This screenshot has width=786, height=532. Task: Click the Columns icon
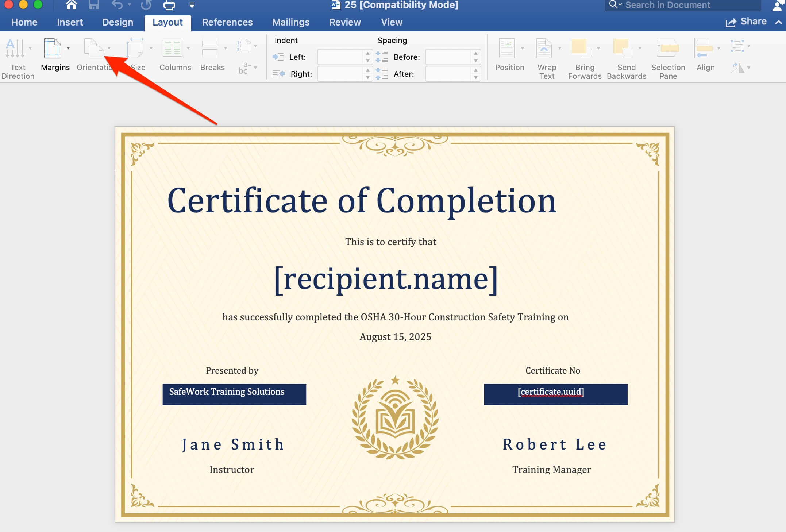point(172,48)
